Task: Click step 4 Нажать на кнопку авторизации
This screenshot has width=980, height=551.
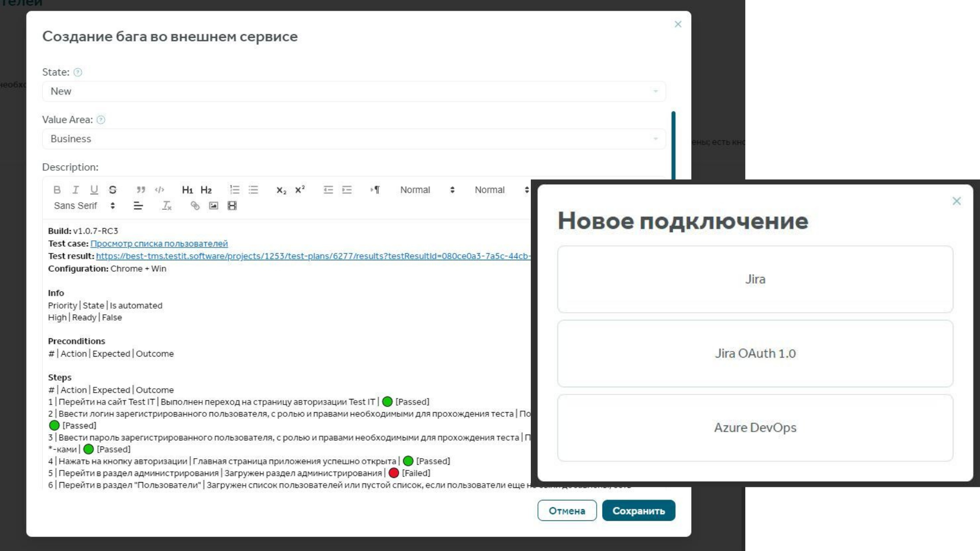Action: click(249, 461)
